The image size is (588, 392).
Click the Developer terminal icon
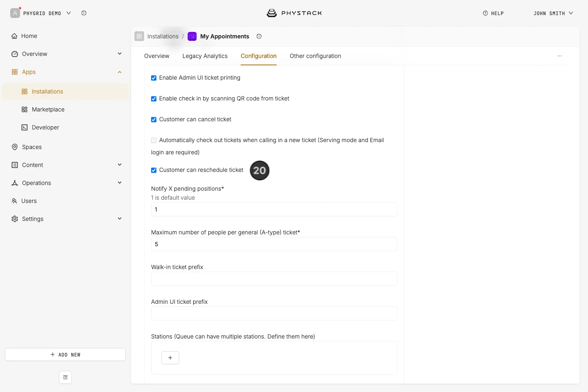pos(24,127)
